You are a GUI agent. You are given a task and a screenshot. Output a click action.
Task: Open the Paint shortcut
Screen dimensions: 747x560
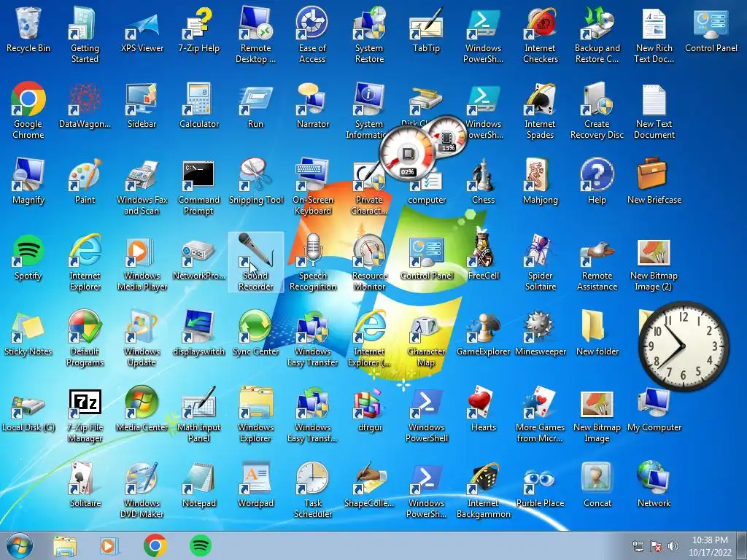[85, 175]
